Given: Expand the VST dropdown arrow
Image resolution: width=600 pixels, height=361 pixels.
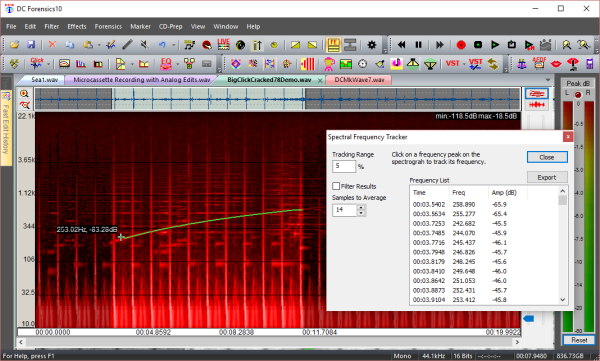Looking at the screenshot, I should [x=464, y=64].
